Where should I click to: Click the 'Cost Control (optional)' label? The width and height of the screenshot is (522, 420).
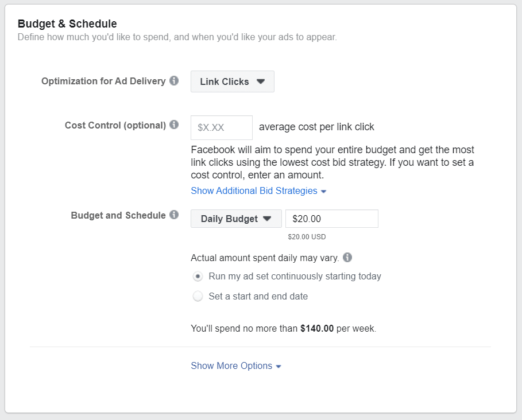115,125
